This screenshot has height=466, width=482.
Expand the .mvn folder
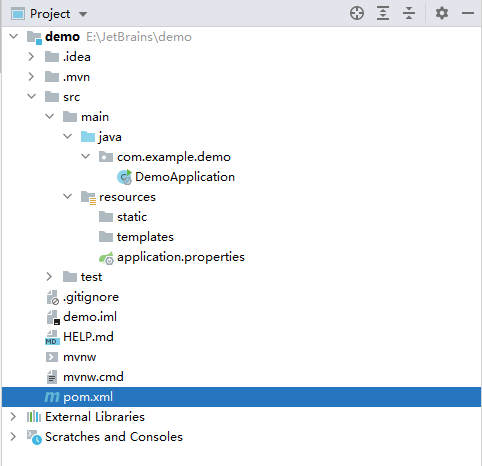click(x=31, y=77)
